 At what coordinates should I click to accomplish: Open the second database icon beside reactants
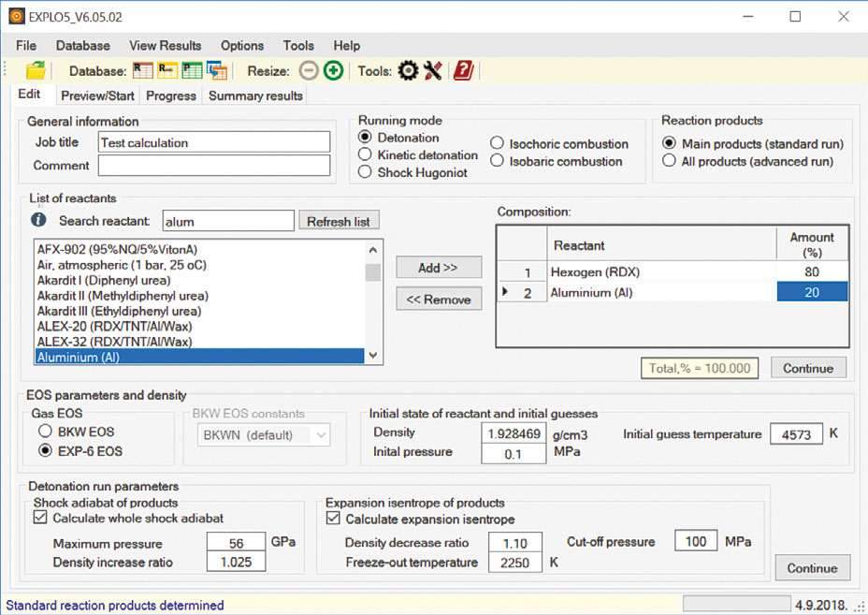coord(167,71)
